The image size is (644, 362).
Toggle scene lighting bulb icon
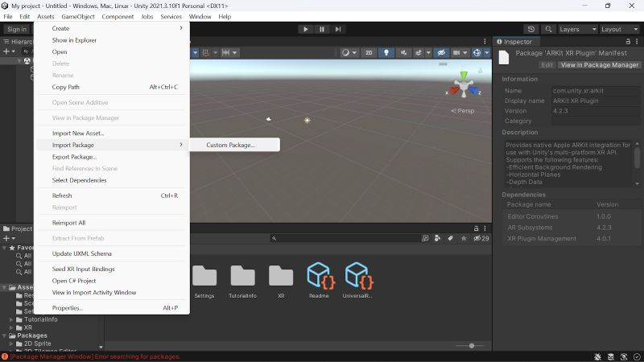coord(386,52)
